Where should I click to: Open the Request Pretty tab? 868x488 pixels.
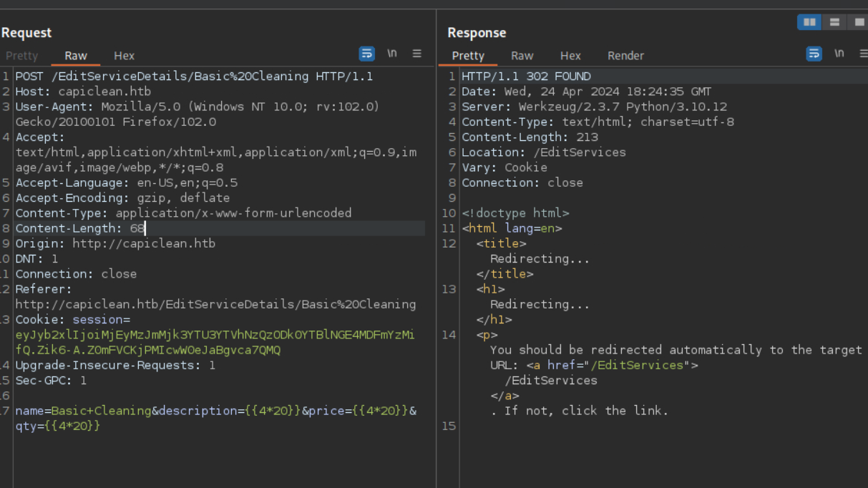(21, 56)
